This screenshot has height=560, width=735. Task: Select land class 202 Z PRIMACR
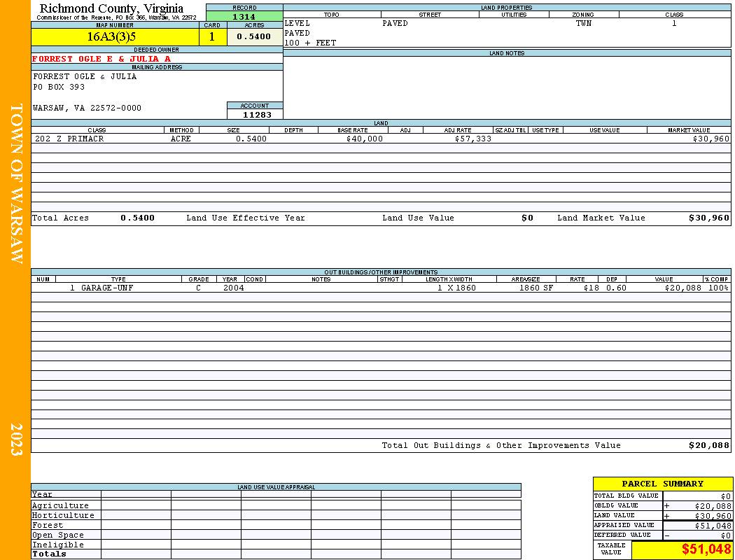tap(69, 139)
